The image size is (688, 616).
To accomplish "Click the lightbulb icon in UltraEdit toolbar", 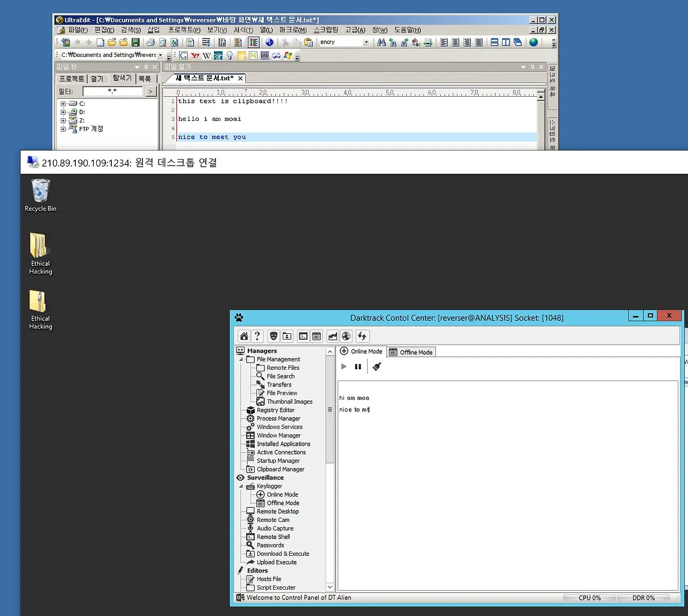I will [x=230, y=55].
